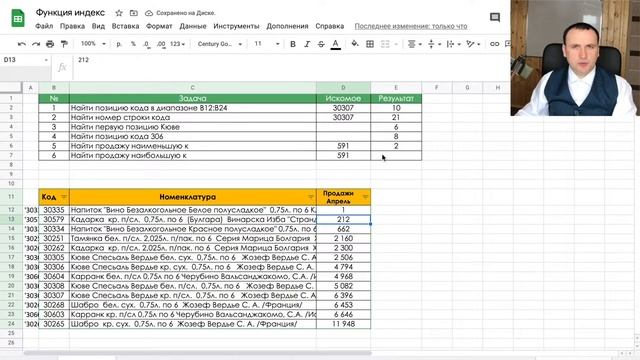Screen dimensions: 640x360
Task: Open the zoom 100% dropdown
Action: pos(93,44)
